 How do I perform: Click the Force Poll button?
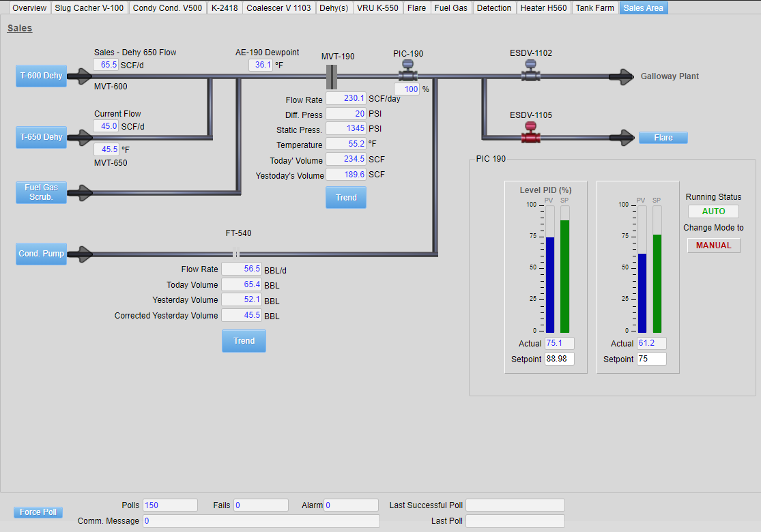pos(38,512)
